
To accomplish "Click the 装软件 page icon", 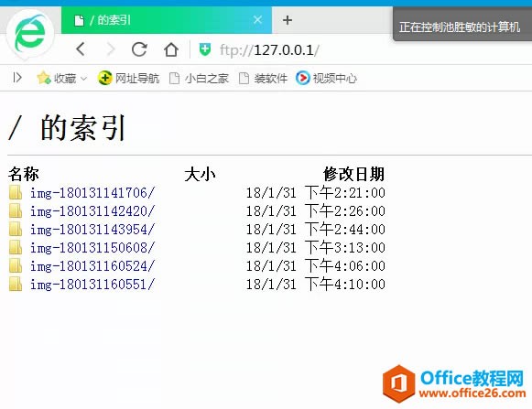I will click(x=244, y=79).
